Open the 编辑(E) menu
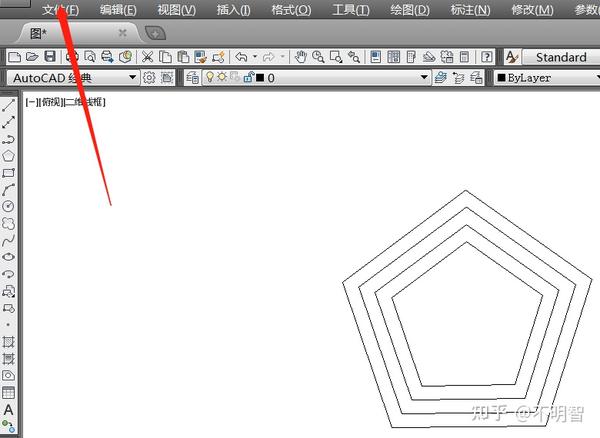600x438 pixels. [x=118, y=10]
